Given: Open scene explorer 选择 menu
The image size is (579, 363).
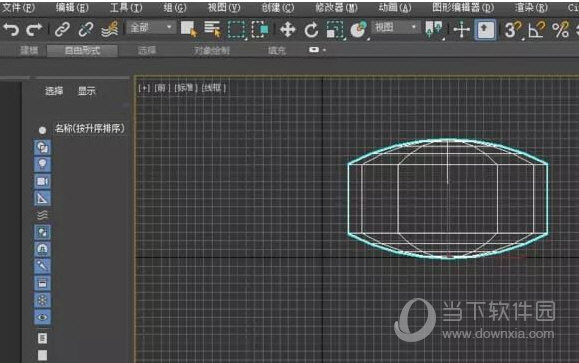Looking at the screenshot, I should tap(54, 91).
